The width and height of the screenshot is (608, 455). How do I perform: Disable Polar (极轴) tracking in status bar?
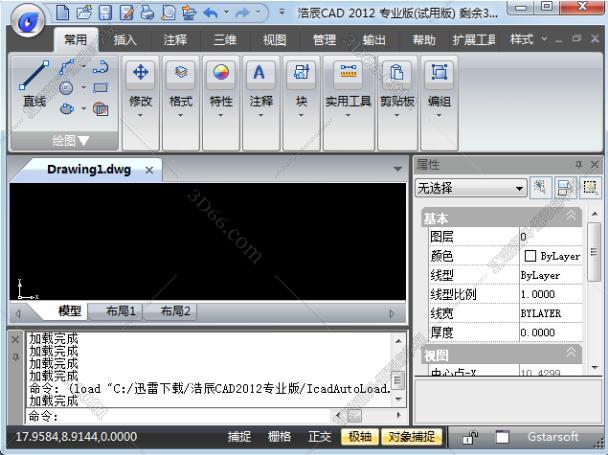point(360,437)
